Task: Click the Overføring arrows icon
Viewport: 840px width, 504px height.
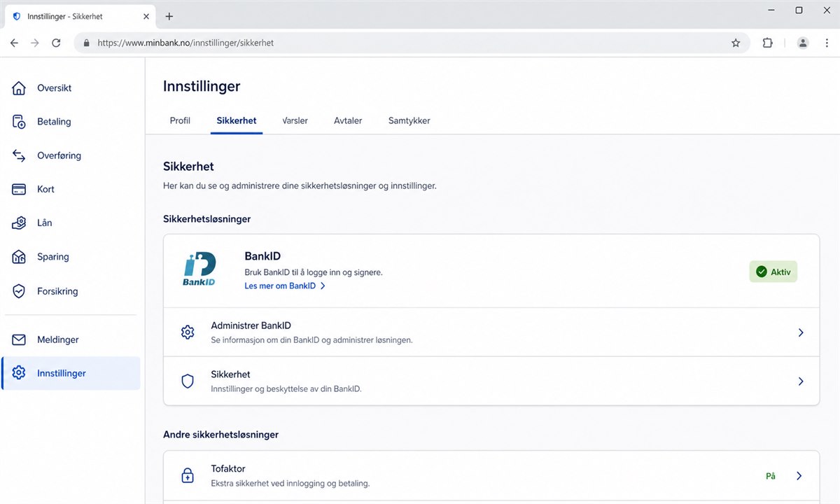Action: [x=19, y=155]
